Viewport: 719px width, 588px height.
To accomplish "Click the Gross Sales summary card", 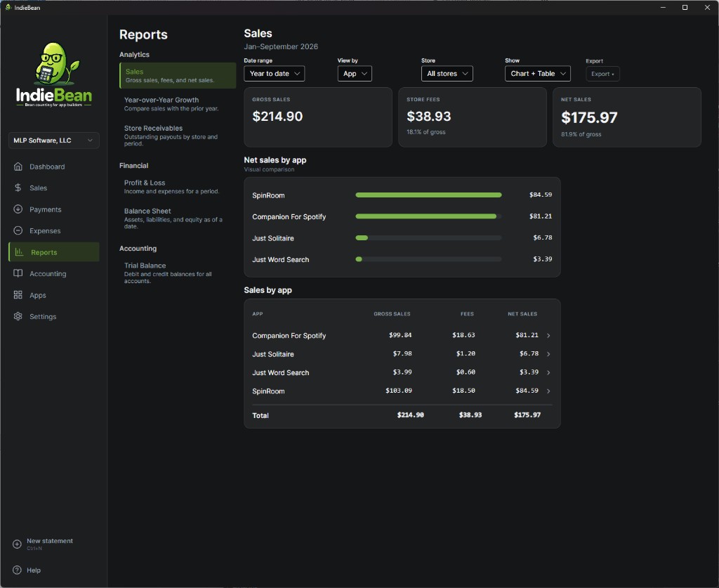I will [x=318, y=117].
